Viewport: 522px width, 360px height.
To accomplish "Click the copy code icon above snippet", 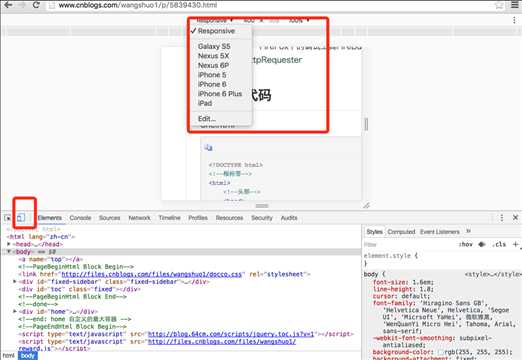I will (208, 147).
